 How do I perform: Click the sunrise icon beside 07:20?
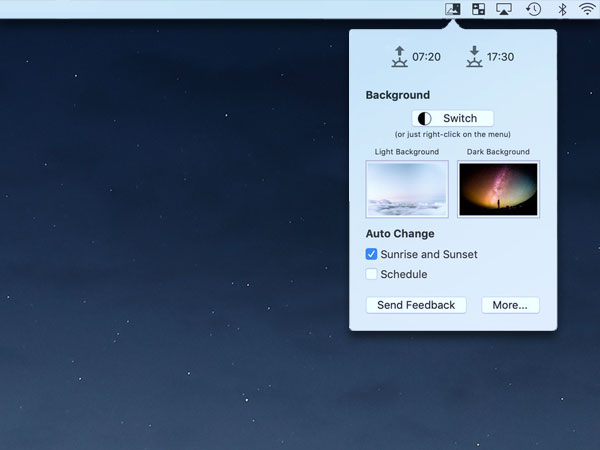coord(399,57)
